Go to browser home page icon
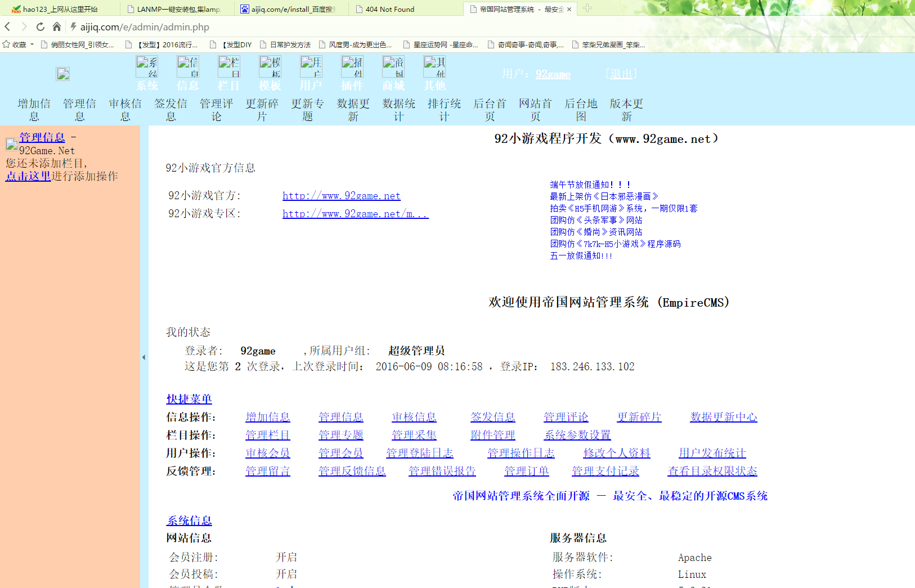This screenshot has width=915, height=588. [x=56, y=26]
